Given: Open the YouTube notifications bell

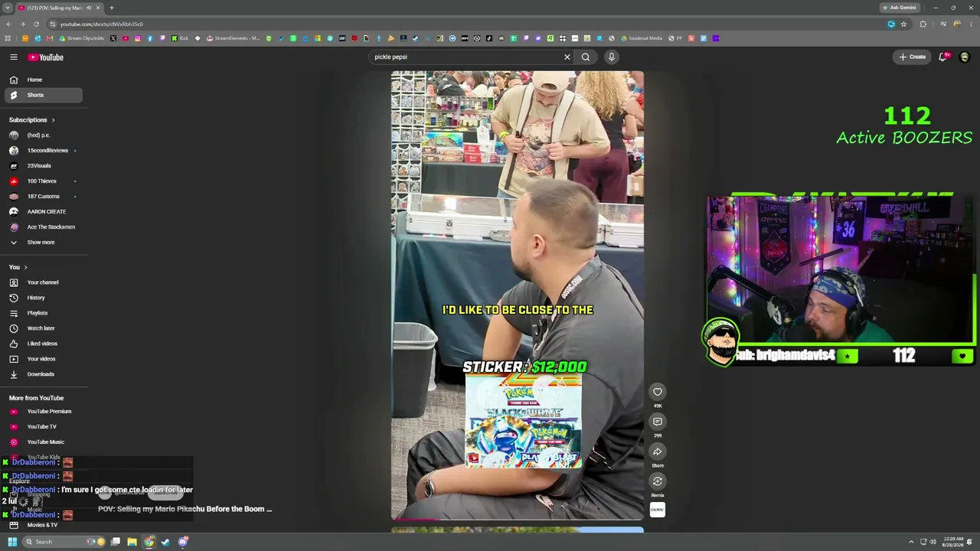Looking at the screenshot, I should (x=943, y=57).
